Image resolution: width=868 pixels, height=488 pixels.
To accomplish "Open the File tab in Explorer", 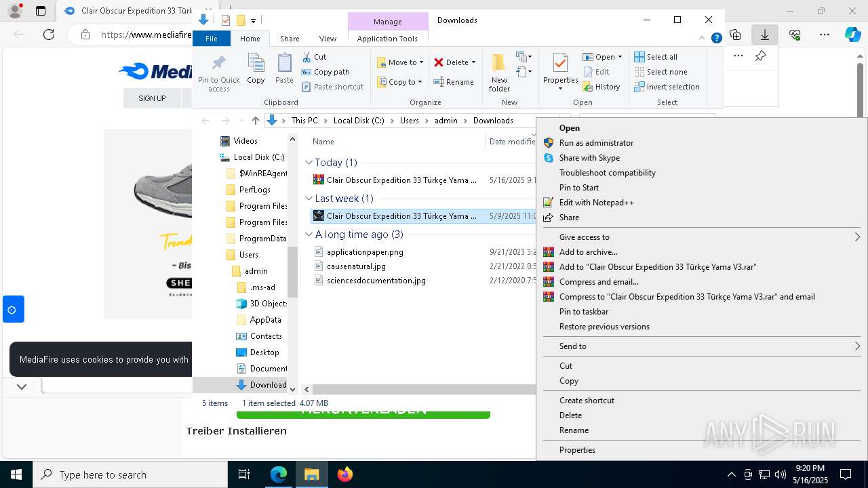I will pyautogui.click(x=212, y=39).
